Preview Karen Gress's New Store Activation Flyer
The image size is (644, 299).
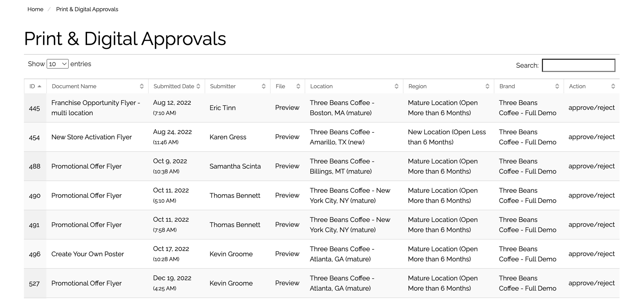287,137
